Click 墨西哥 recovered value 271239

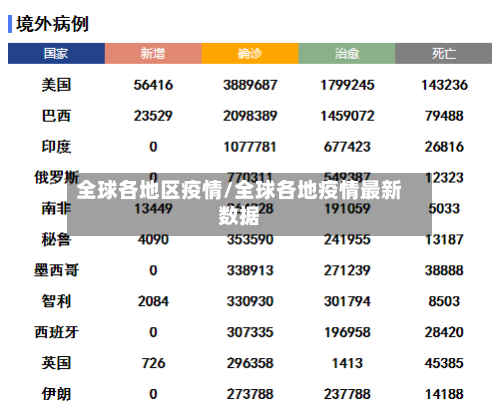point(347,270)
